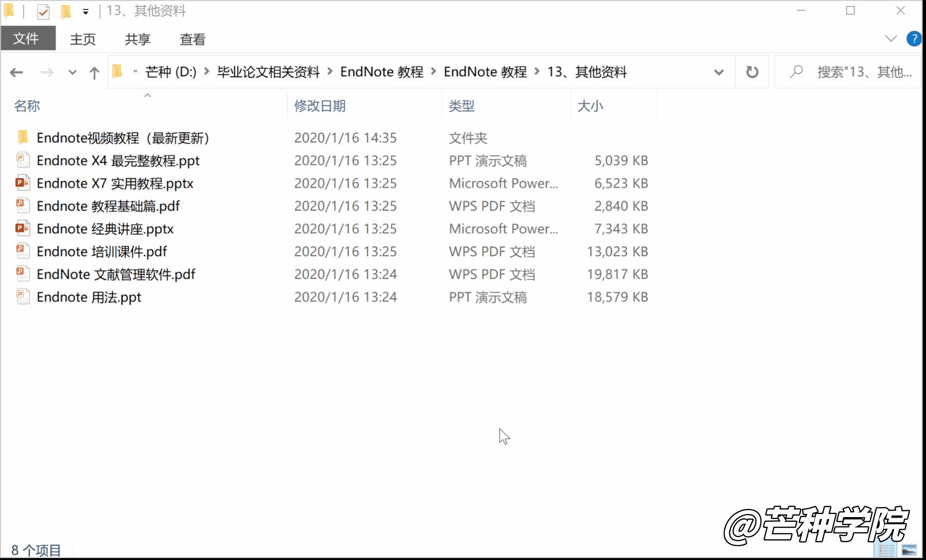
Task: Switch to the 主页 ribbon tab
Action: point(83,39)
